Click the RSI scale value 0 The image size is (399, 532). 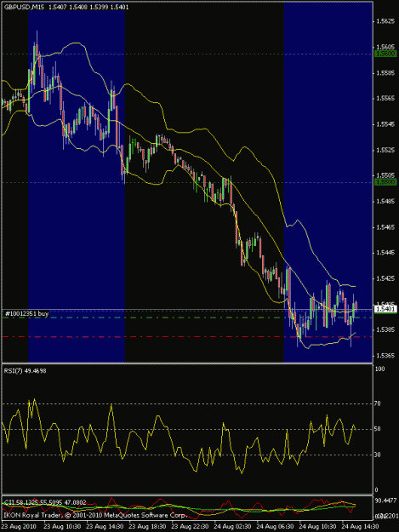[x=376, y=490]
